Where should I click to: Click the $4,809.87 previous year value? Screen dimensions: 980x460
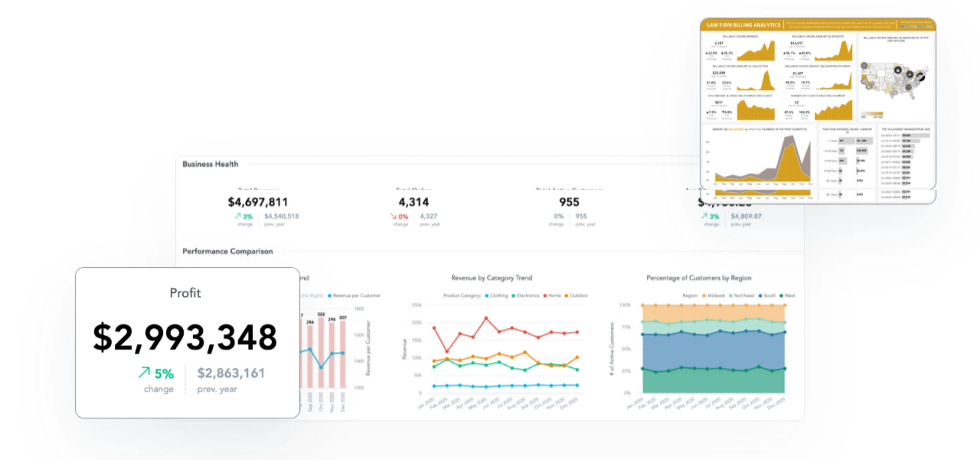point(746,216)
